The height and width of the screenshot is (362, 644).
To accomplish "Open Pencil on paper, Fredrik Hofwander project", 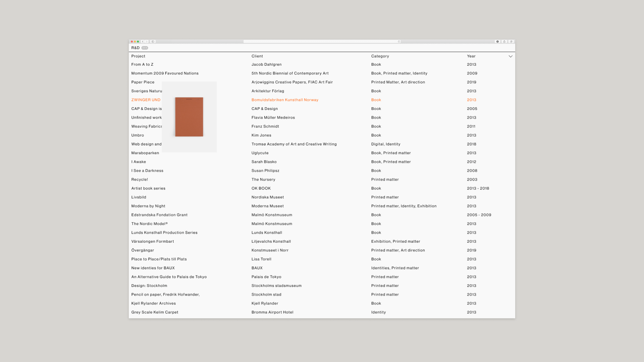I will [x=165, y=295].
